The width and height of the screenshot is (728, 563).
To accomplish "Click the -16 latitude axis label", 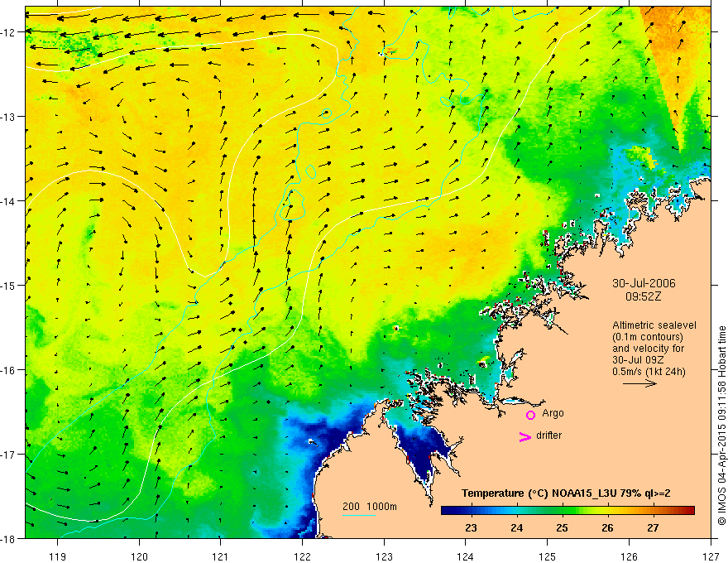I will tap(9, 370).
